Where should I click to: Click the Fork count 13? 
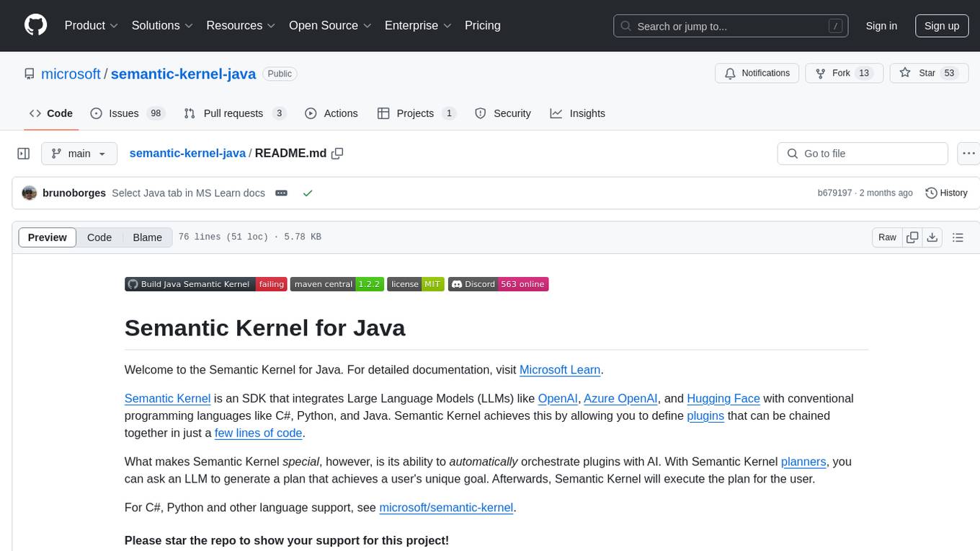865,74
